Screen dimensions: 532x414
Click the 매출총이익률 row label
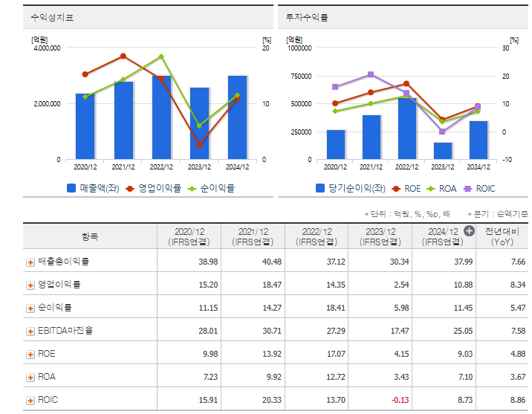63,262
